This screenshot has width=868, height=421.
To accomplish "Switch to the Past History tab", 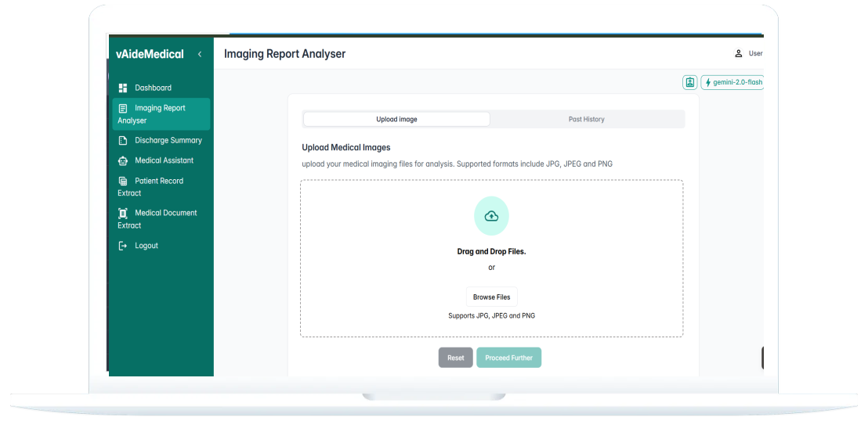I will (586, 119).
